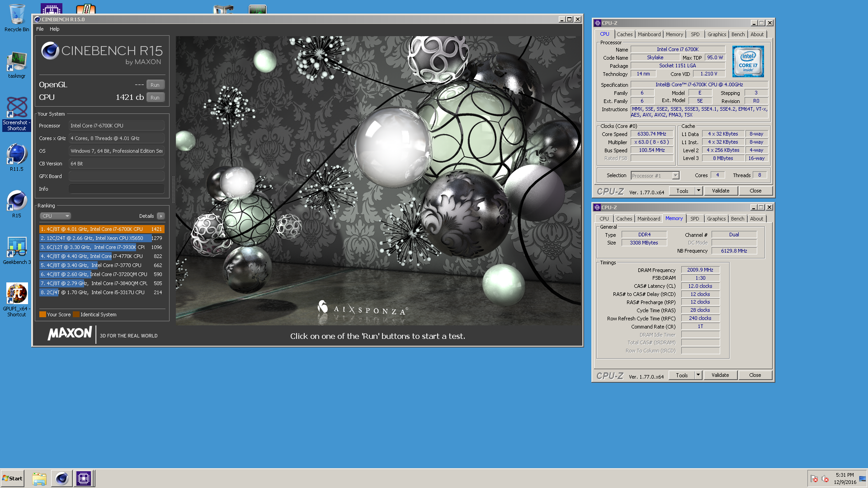Open the taskmgr desktop shortcut
This screenshot has width=868, height=488.
point(17,66)
